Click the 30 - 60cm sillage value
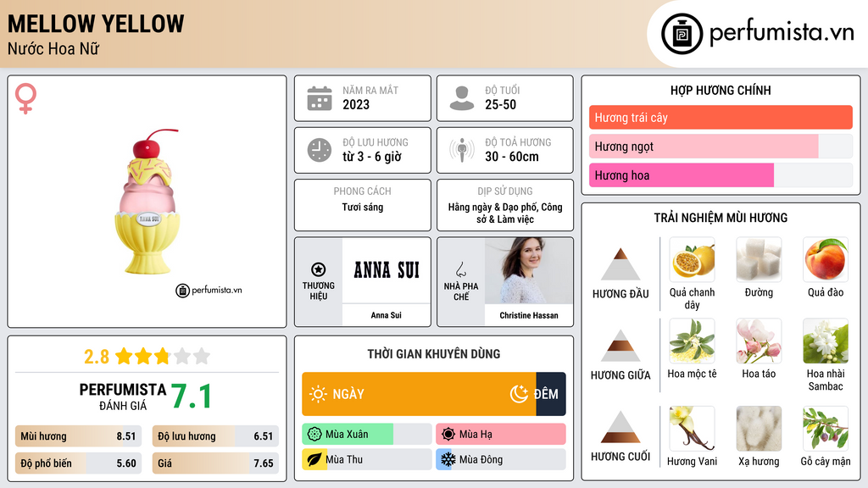Viewport: 868px width, 488px height. 511,157
